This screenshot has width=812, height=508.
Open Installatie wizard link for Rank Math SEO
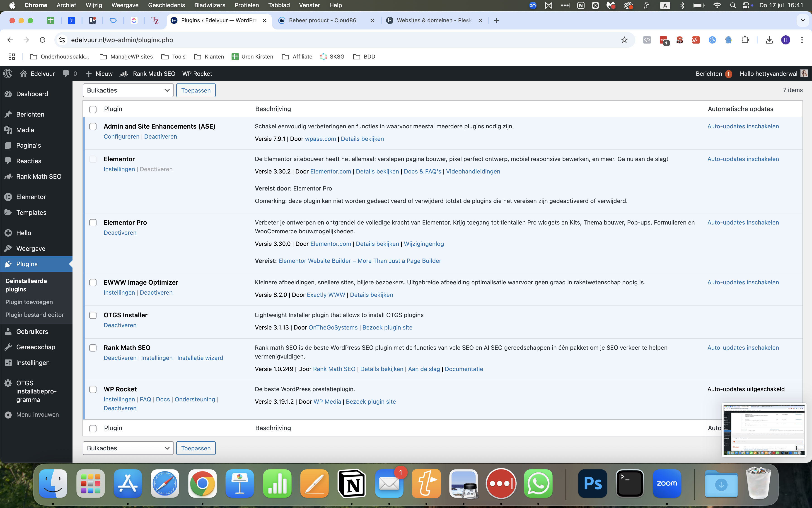pos(200,358)
